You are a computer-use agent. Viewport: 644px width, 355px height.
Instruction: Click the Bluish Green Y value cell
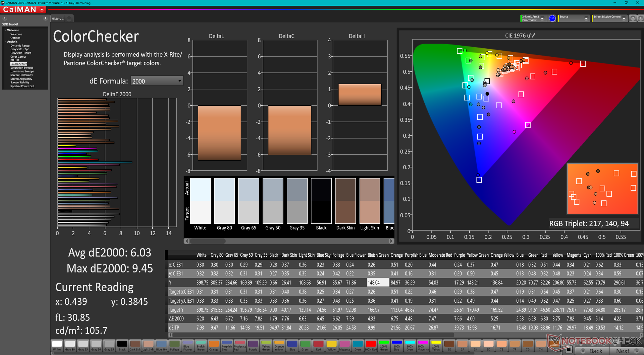(x=378, y=283)
